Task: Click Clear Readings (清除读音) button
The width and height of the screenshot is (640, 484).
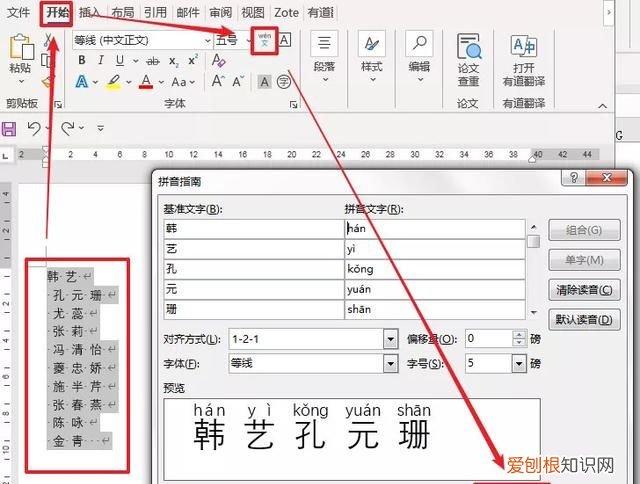Action: click(x=584, y=290)
